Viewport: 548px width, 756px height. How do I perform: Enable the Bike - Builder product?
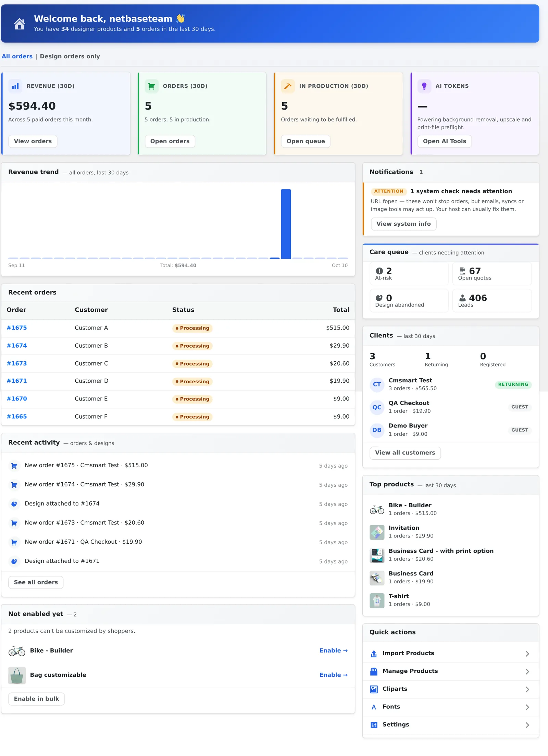pos(333,650)
